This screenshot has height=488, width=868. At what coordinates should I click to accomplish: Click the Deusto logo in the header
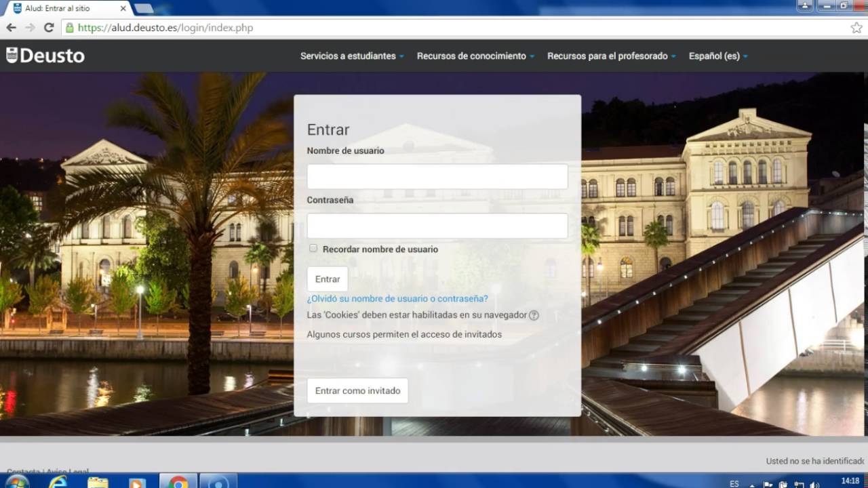[45, 56]
